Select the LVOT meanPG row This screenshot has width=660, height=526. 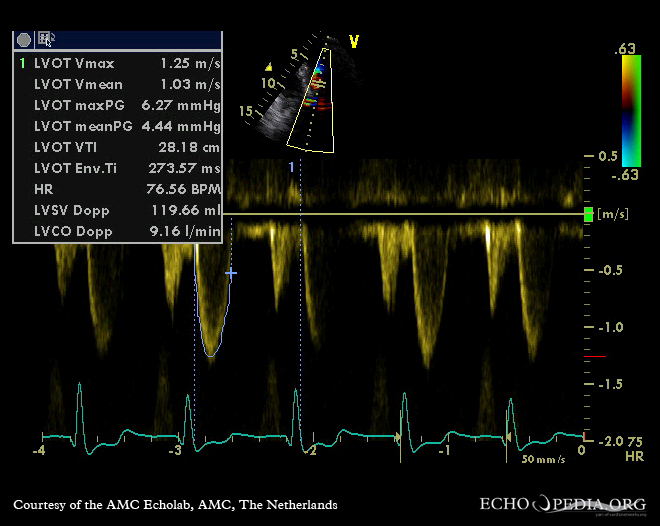[118, 126]
